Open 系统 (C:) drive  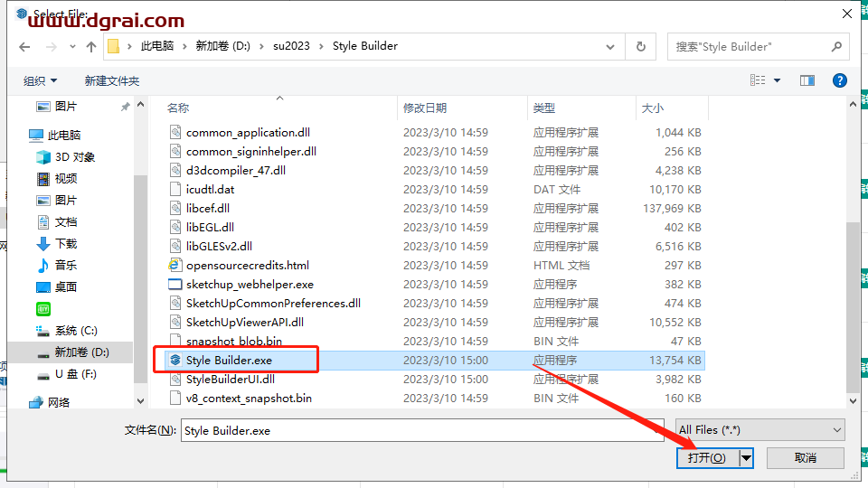(76, 331)
